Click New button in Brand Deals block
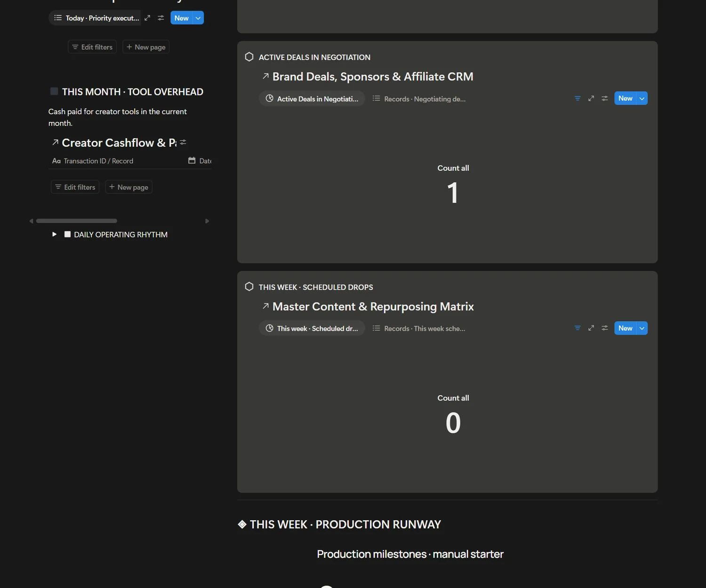706x588 pixels. (x=626, y=98)
